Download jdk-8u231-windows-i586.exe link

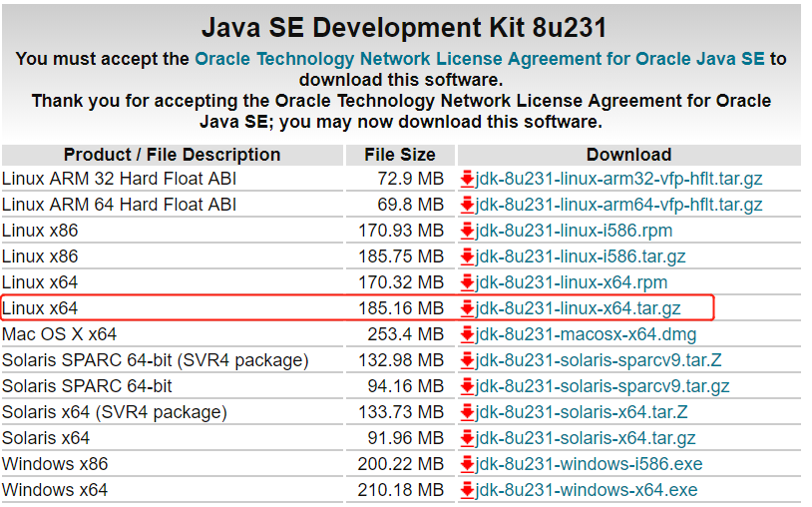[x=589, y=463]
